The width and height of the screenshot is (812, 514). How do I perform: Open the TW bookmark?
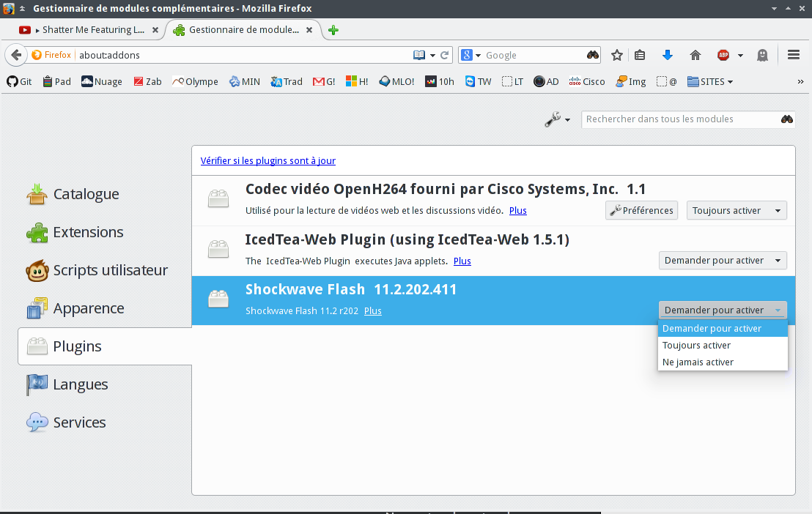pos(478,81)
